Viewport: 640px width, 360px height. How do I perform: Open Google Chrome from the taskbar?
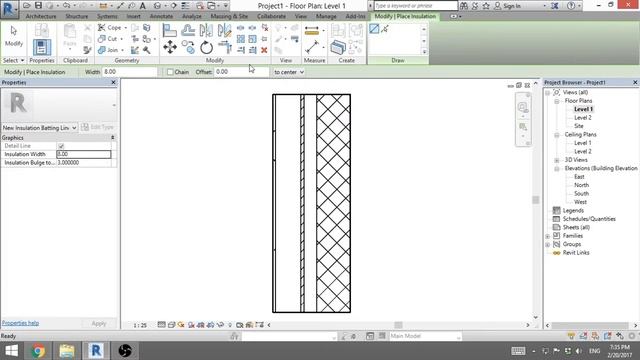38,351
